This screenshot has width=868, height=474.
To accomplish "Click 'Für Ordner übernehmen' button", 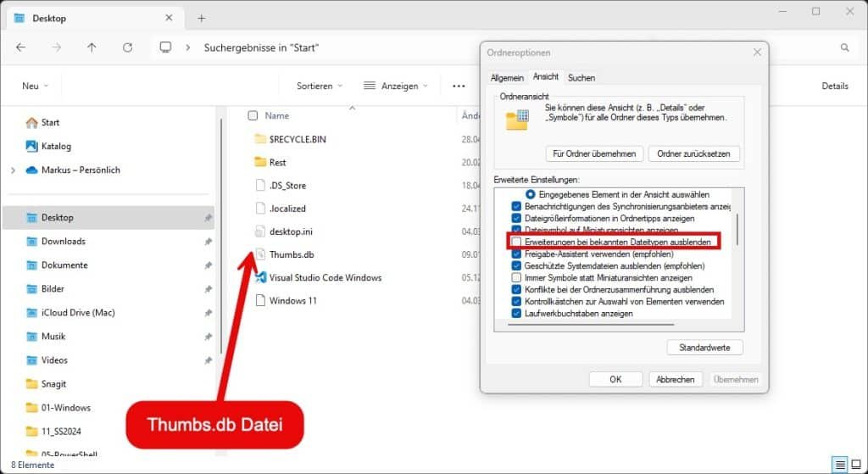I will (x=594, y=153).
